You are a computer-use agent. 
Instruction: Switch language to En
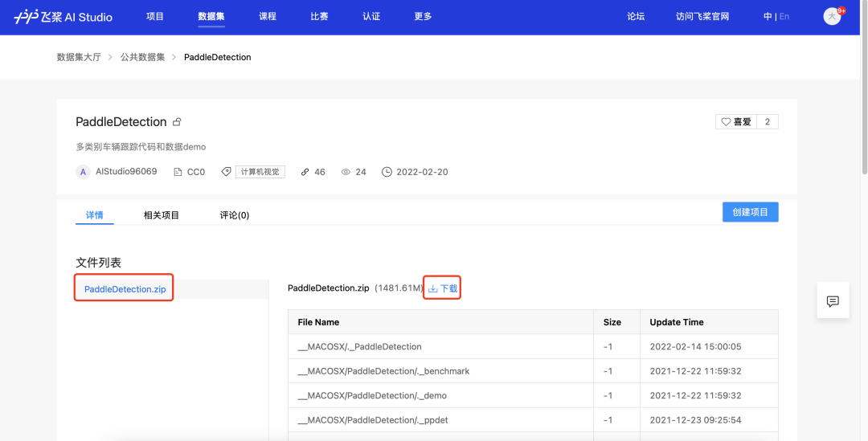[x=784, y=17]
